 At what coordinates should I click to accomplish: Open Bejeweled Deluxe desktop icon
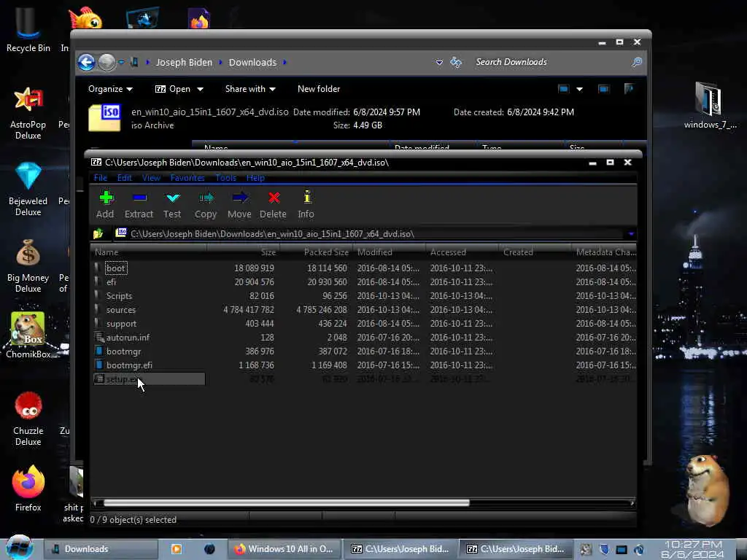[28, 190]
